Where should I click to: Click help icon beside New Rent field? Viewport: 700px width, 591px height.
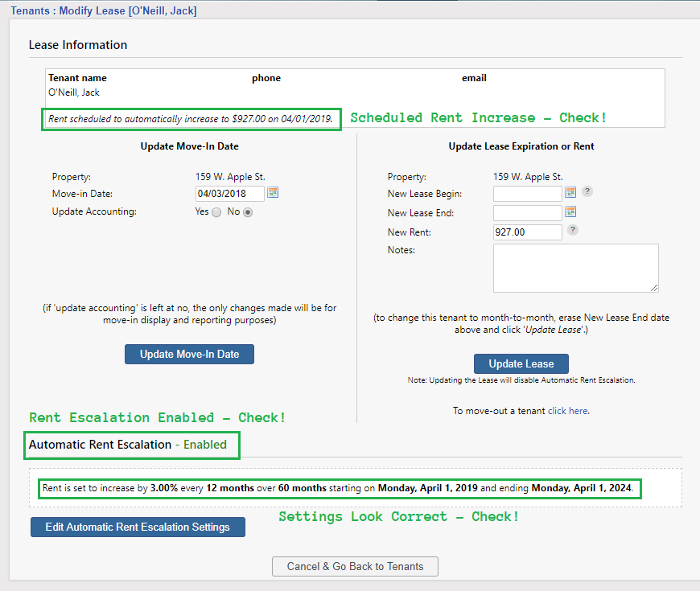tap(572, 230)
